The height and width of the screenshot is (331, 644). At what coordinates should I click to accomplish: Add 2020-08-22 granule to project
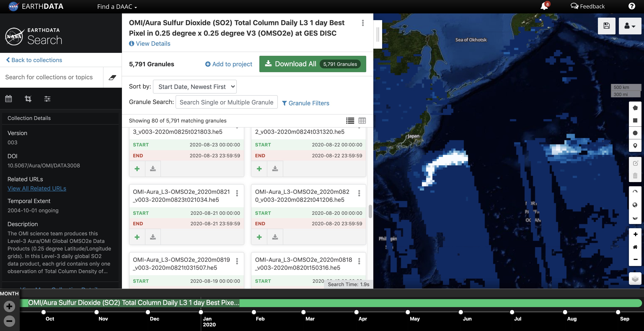[x=259, y=169]
